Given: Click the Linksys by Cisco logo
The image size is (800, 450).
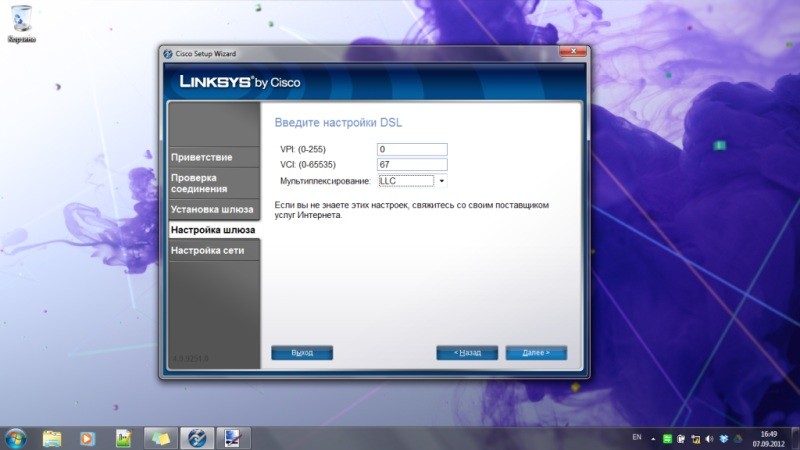Looking at the screenshot, I should pyautogui.click(x=240, y=82).
